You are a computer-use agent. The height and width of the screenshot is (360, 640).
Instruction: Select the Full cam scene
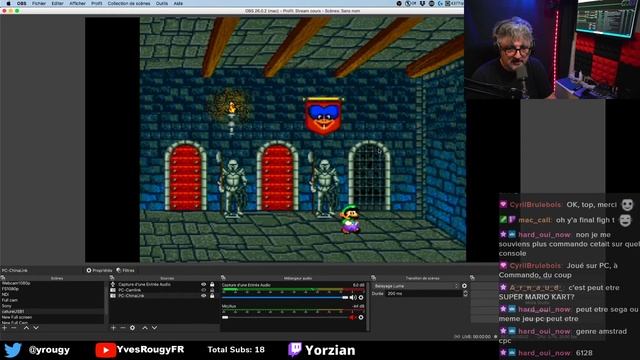(52, 300)
